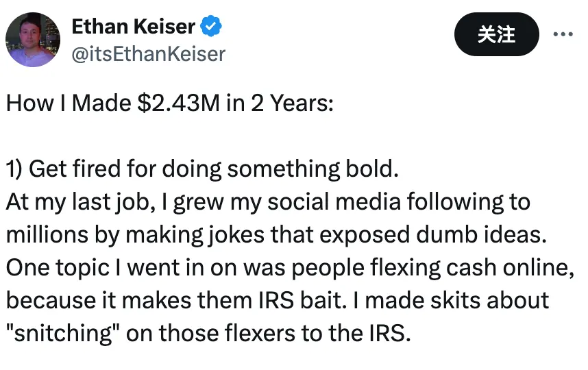The height and width of the screenshot is (370, 588).
Task: Click the quoted word "snitching"
Action: [x=59, y=333]
